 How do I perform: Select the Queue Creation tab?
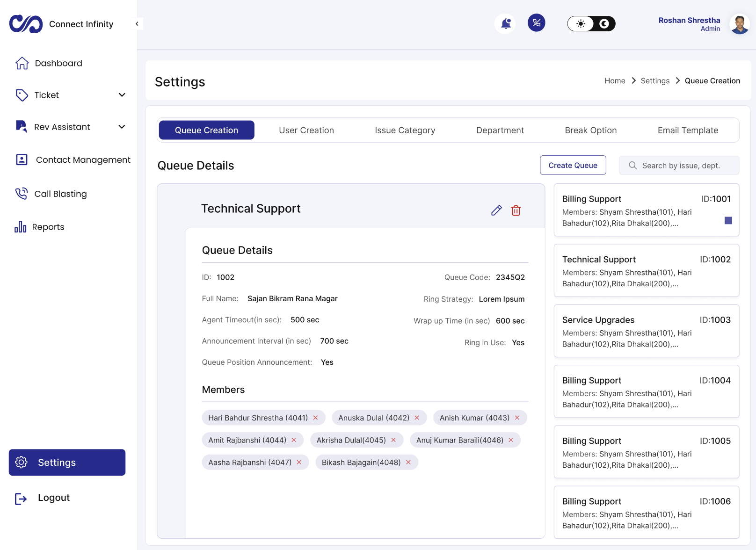pyautogui.click(x=207, y=130)
